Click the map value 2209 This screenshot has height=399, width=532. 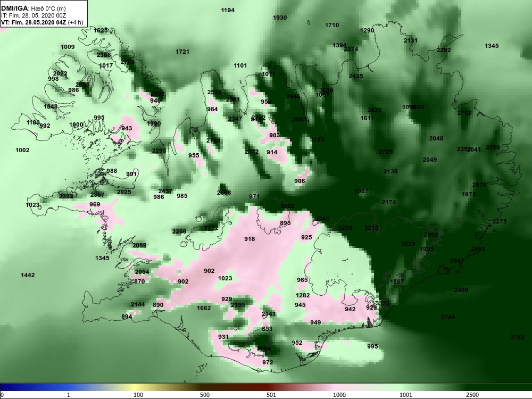(179, 231)
